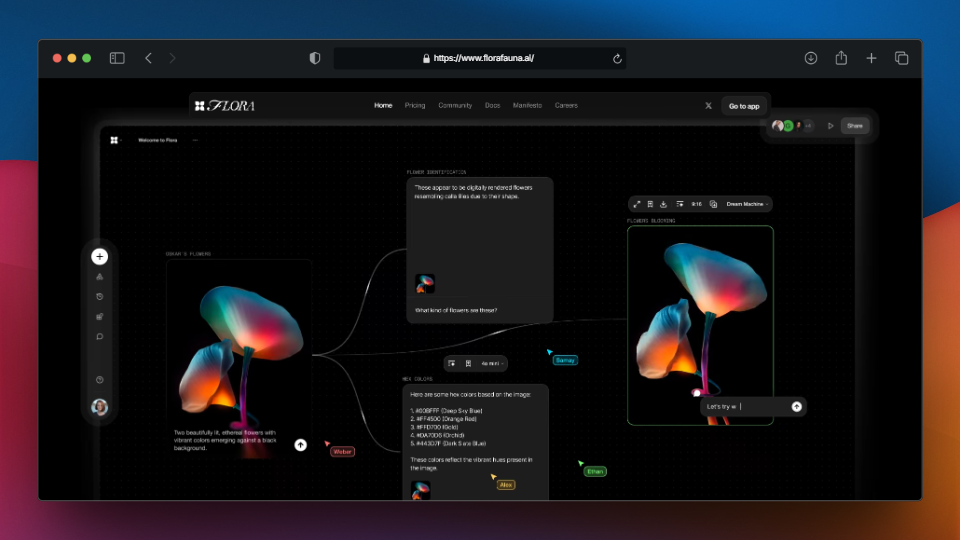Open the comments speech bubble icon
Viewport: 960px width, 540px height.
[x=100, y=337]
